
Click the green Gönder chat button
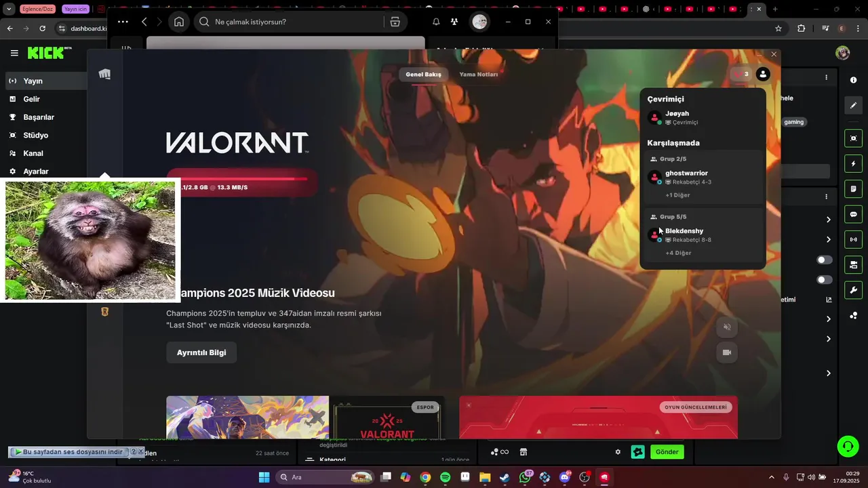[667, 452]
